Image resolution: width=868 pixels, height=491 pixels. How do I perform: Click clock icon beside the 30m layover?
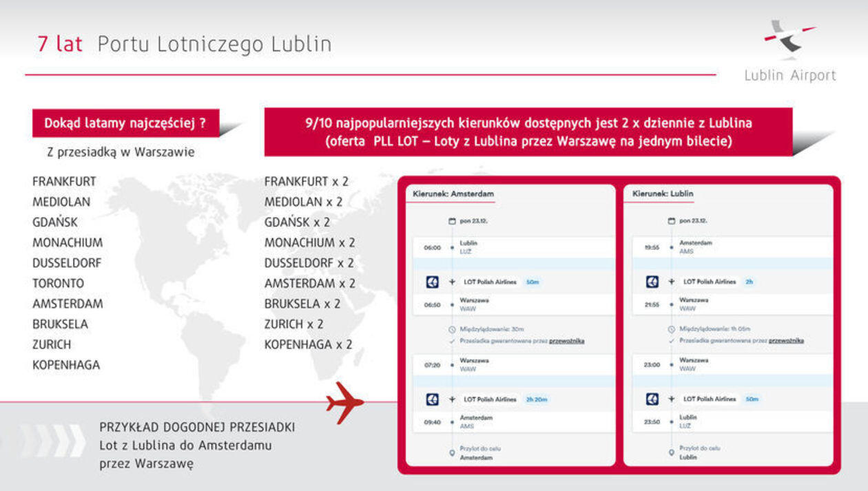click(x=452, y=329)
